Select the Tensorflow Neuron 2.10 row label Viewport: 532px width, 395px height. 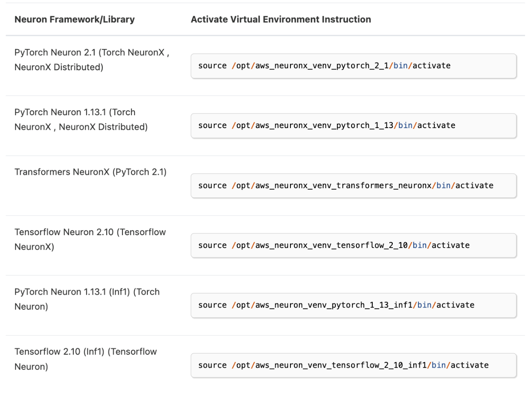90,239
